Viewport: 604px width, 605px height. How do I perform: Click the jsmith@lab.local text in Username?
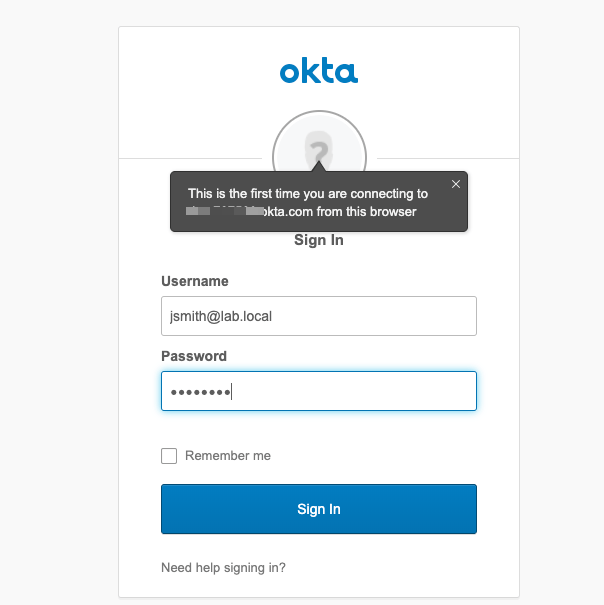pos(222,316)
